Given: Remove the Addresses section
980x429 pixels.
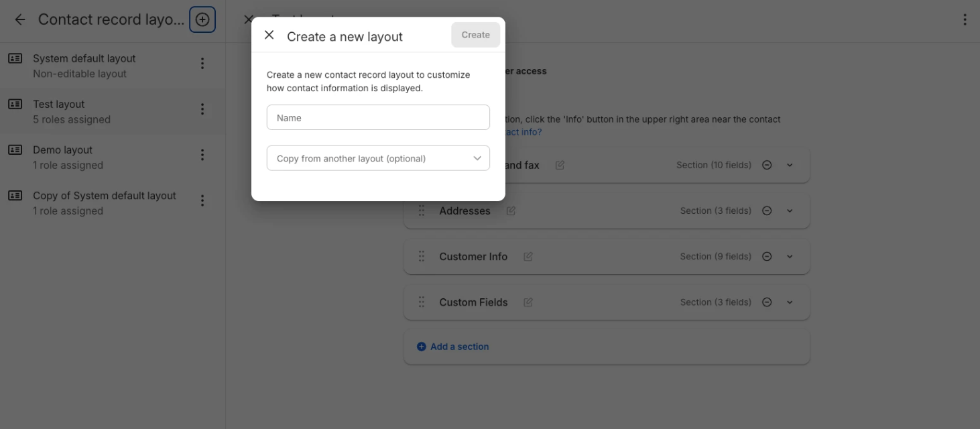Looking at the screenshot, I should [x=767, y=210].
